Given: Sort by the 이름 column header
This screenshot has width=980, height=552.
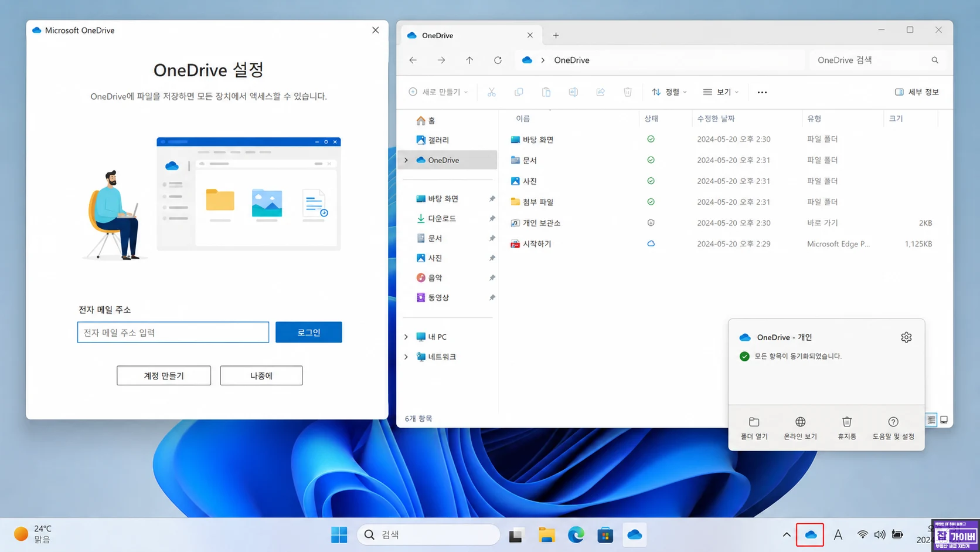Looking at the screenshot, I should click(x=523, y=118).
